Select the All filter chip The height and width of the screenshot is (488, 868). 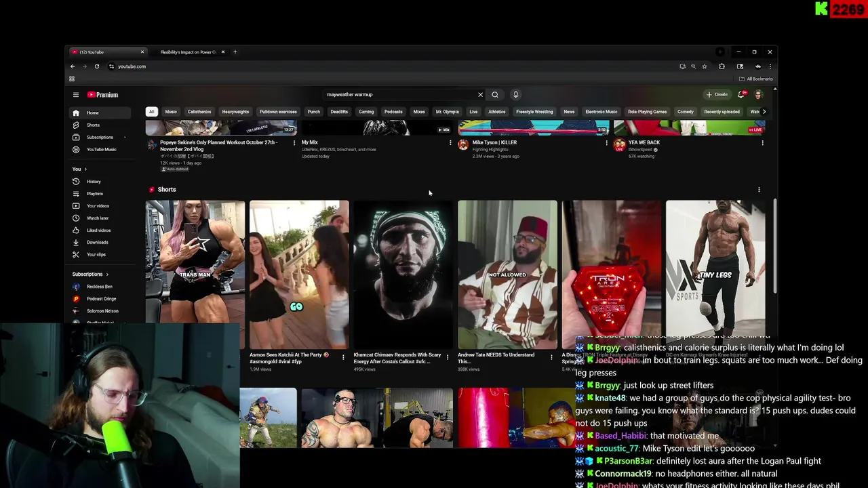tap(151, 112)
